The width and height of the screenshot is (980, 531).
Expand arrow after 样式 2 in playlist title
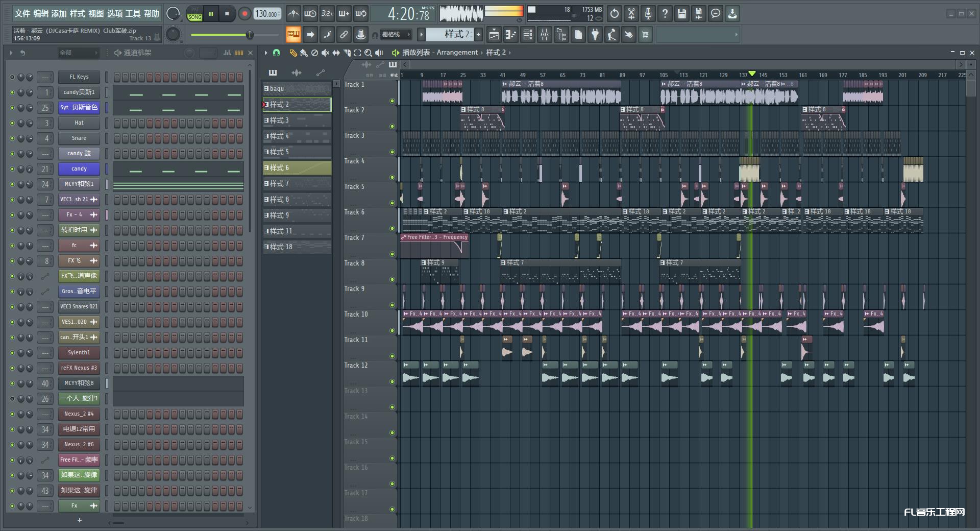coord(510,53)
